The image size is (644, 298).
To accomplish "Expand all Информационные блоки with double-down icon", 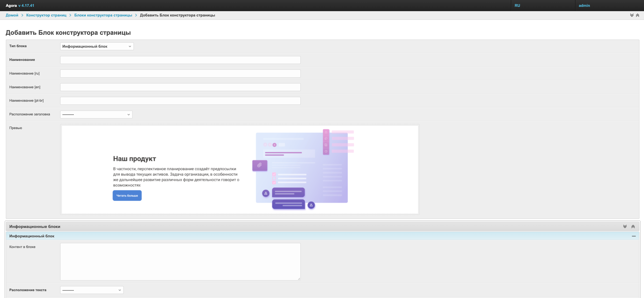I will [x=625, y=226].
